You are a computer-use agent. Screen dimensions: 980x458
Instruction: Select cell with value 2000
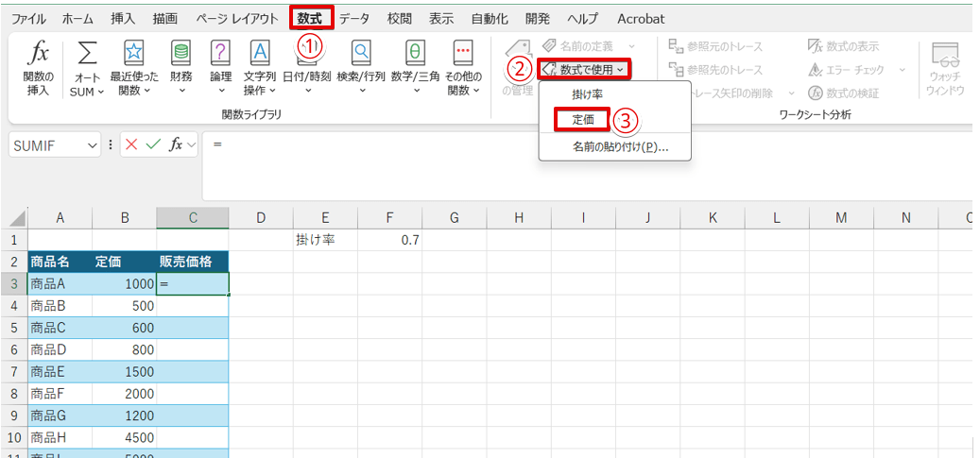(x=125, y=394)
